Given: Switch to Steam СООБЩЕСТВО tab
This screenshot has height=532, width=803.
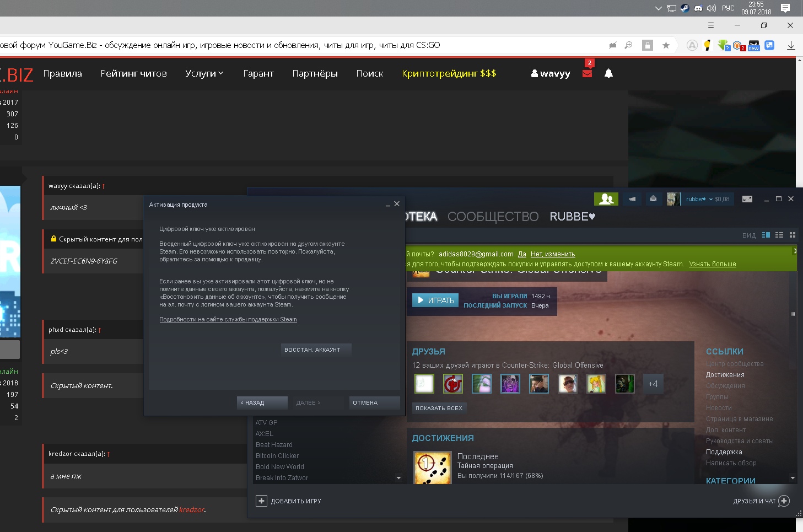Looking at the screenshot, I should 493,217.
